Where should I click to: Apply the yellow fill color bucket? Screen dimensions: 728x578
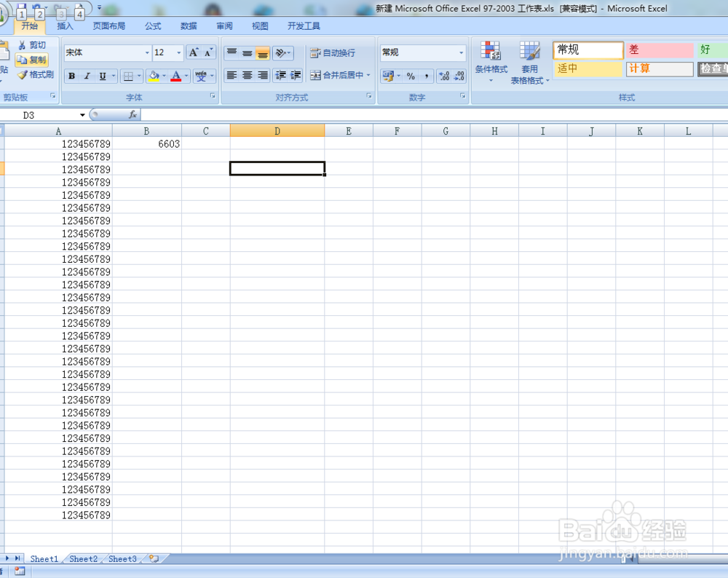click(x=154, y=76)
